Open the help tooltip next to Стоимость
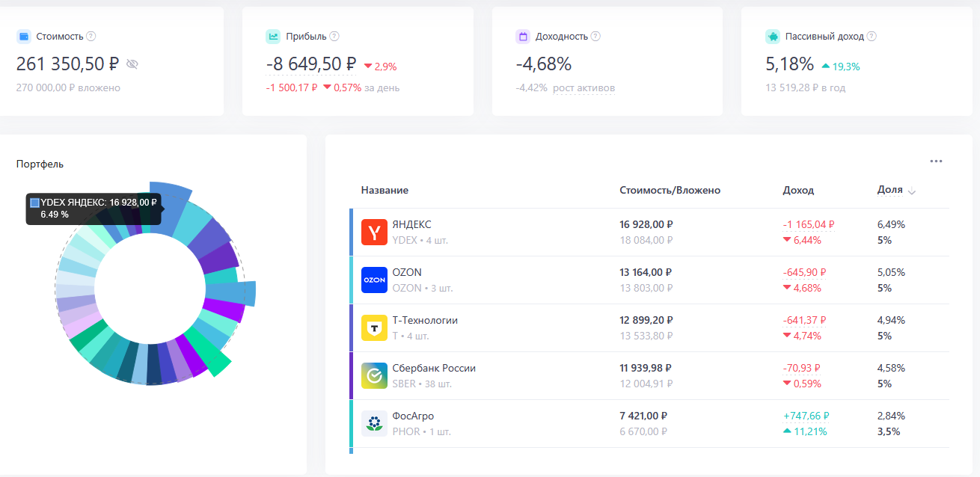 pyautogui.click(x=91, y=36)
